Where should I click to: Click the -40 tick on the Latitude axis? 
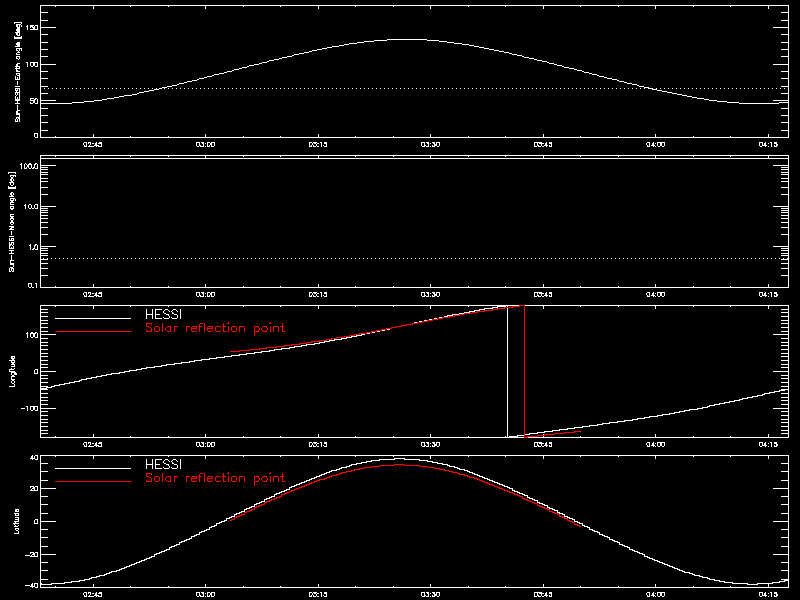[x=32, y=586]
